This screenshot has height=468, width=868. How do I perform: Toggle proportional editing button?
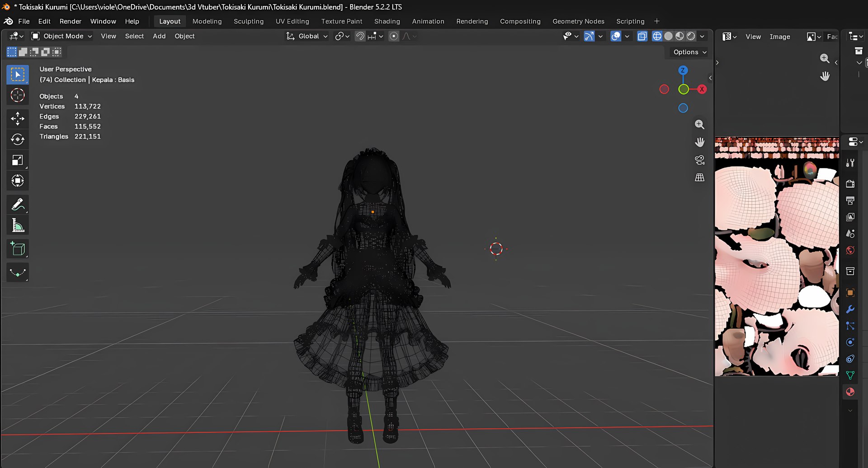[394, 36]
